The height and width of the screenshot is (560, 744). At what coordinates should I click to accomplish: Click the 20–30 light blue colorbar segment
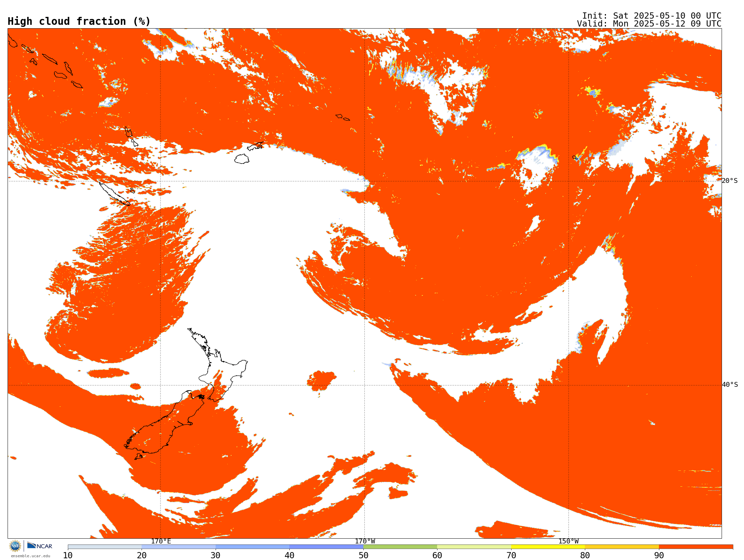(178, 547)
